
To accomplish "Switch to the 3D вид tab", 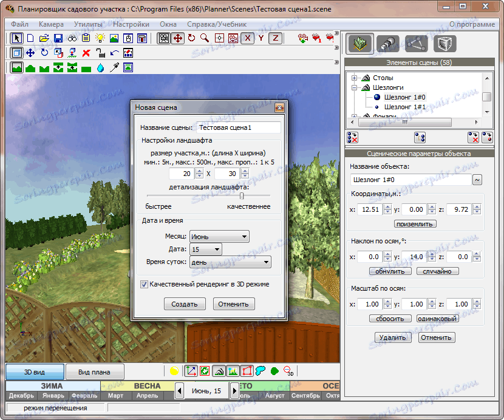I will tap(35, 372).
